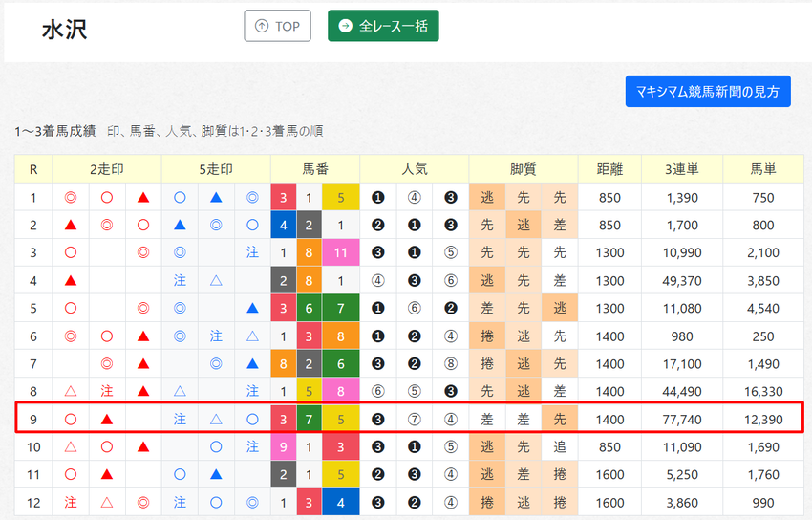Click red horse number 3 in race 1
This screenshot has height=520, width=812.
284,197
